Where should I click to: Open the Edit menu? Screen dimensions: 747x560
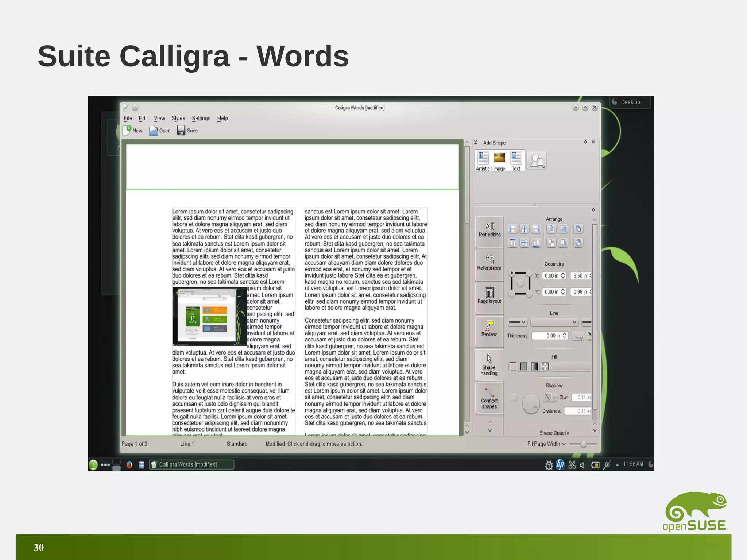pyautogui.click(x=143, y=118)
